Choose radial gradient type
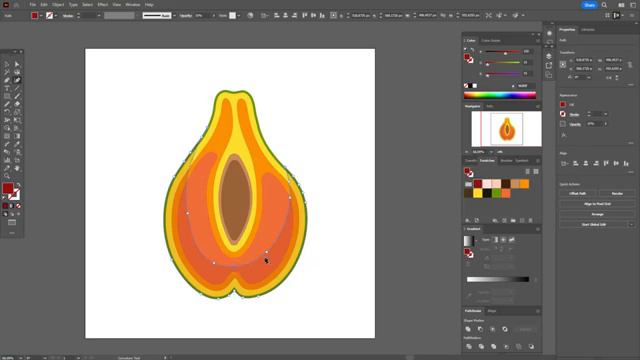Viewport: 640px width, 360px height. point(503,240)
